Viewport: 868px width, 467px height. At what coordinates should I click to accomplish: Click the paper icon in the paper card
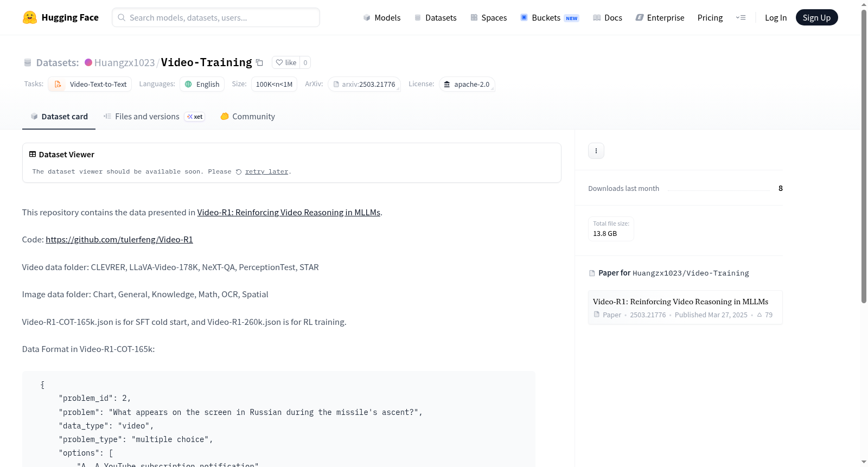(x=597, y=315)
